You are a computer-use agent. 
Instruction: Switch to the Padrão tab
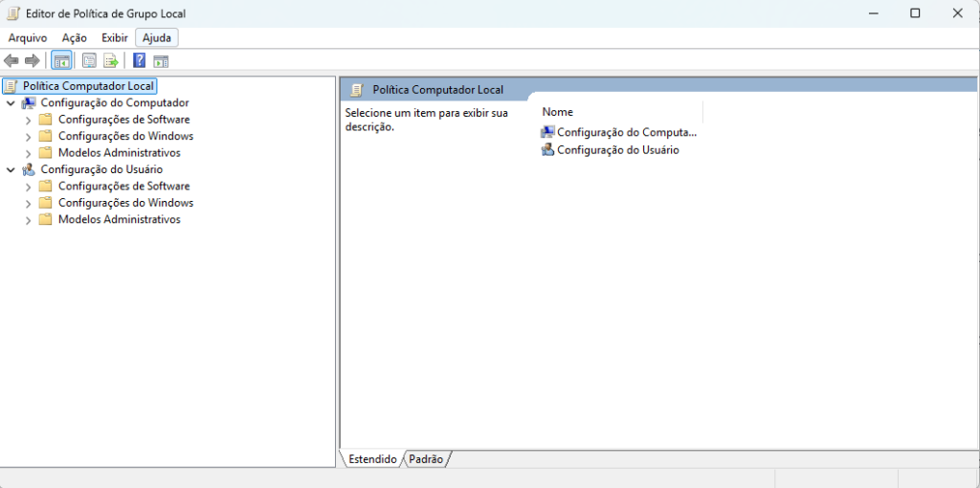pos(426,459)
